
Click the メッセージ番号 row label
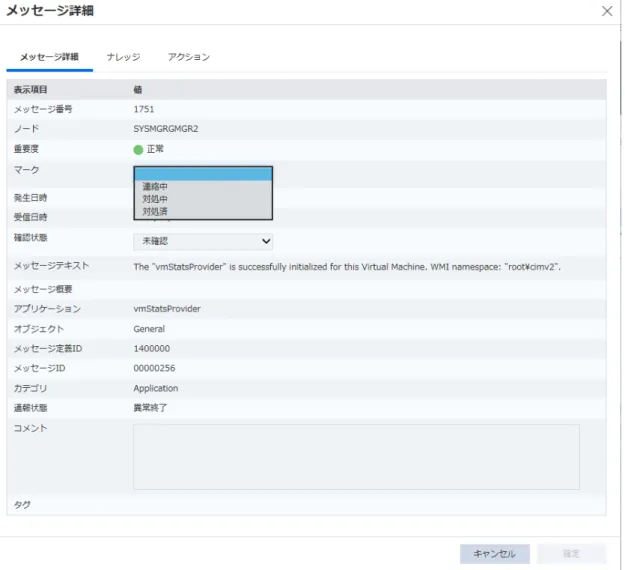pos(43,109)
